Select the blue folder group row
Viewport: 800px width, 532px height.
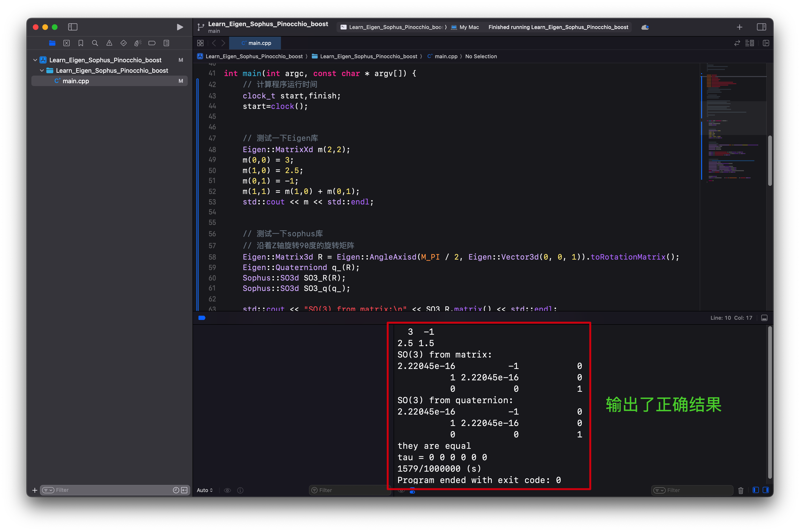click(x=109, y=71)
